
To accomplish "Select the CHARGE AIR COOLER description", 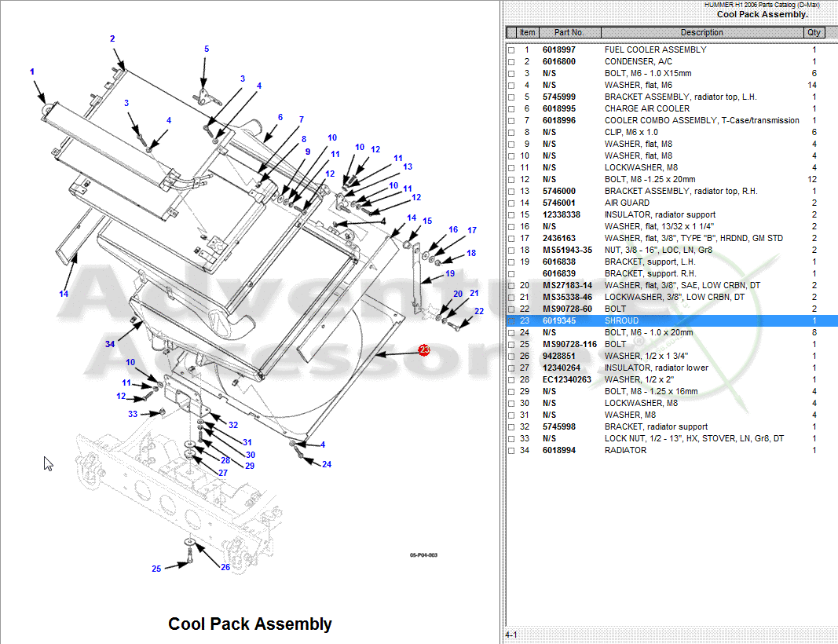I will coord(646,109).
